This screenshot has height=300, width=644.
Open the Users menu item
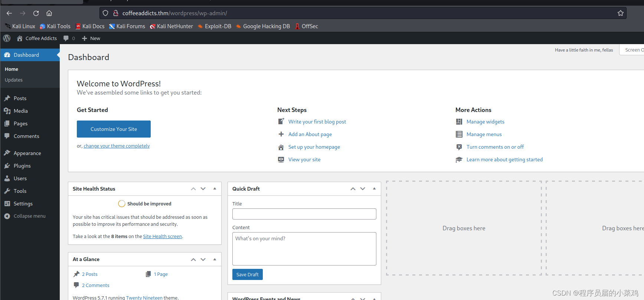coord(20,178)
